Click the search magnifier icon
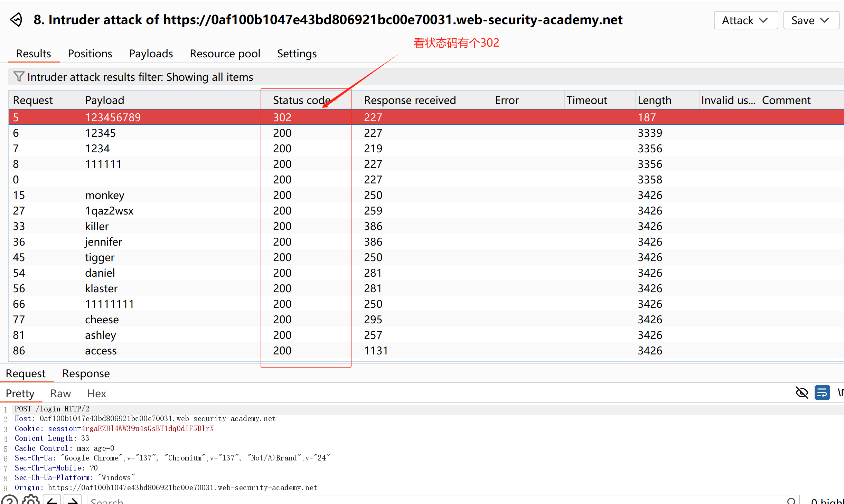844x504 pixels. pos(791,501)
